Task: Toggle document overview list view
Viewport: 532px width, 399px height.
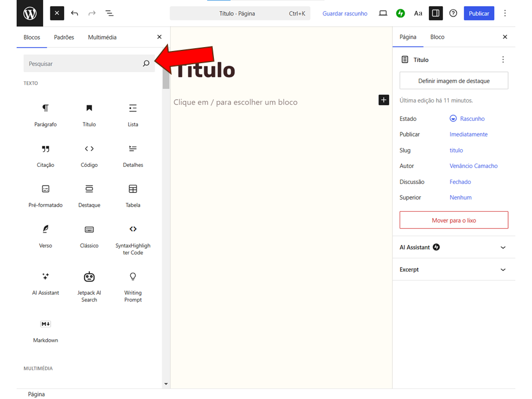Action: point(110,13)
